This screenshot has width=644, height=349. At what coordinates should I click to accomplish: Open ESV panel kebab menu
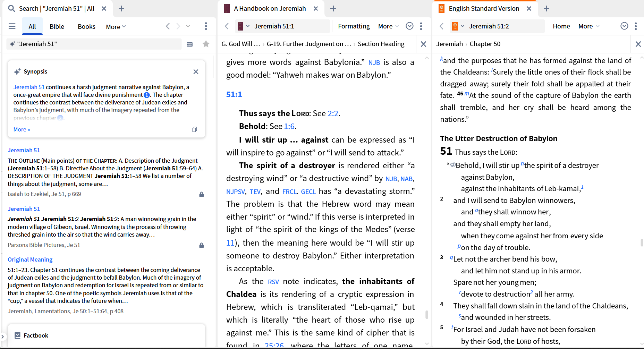tap(636, 26)
